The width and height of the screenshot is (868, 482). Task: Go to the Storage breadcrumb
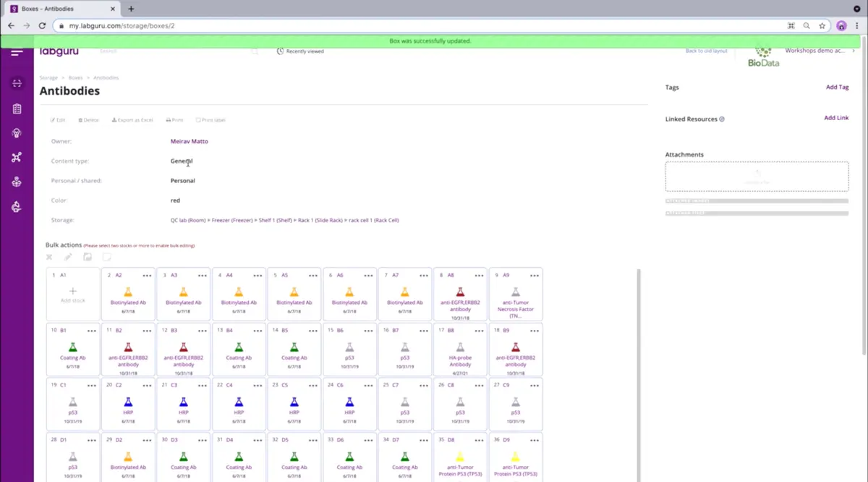pyautogui.click(x=48, y=77)
